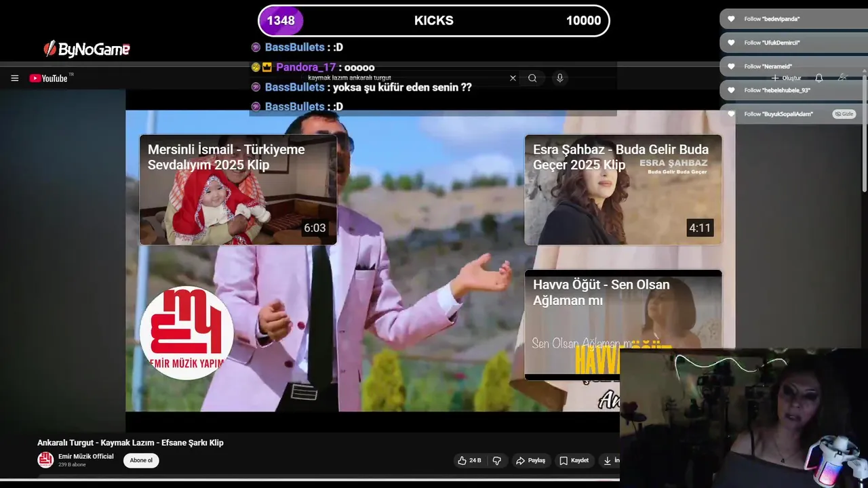Click the search magnifier button
The width and height of the screenshot is (868, 488).
532,78
